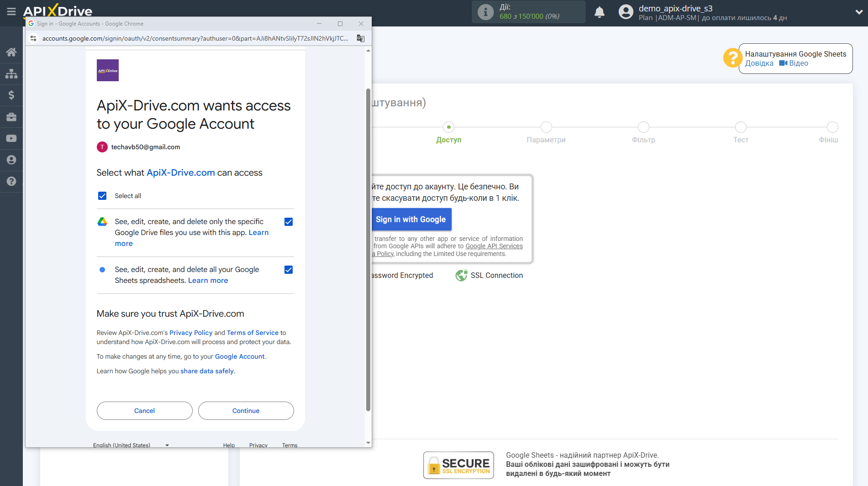This screenshot has height=486, width=868.
Task: Open the connections sitemap icon in sidebar
Action: coord(11,73)
